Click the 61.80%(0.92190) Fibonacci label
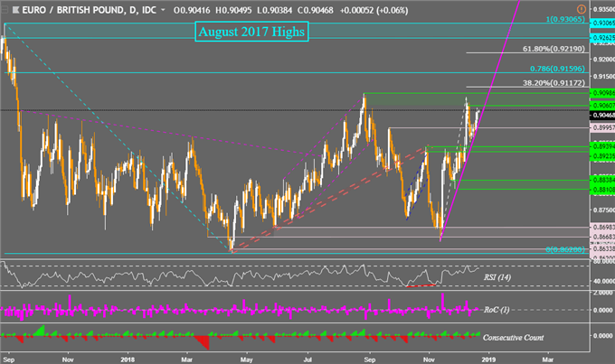Screen dimensions: 615x364 [x=553, y=49]
